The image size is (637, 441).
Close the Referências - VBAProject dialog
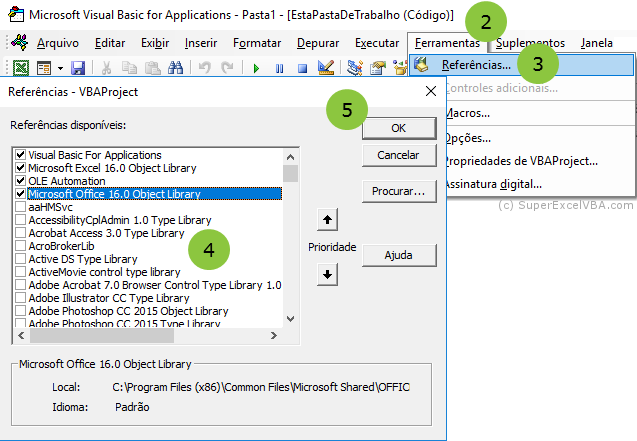pos(431,91)
